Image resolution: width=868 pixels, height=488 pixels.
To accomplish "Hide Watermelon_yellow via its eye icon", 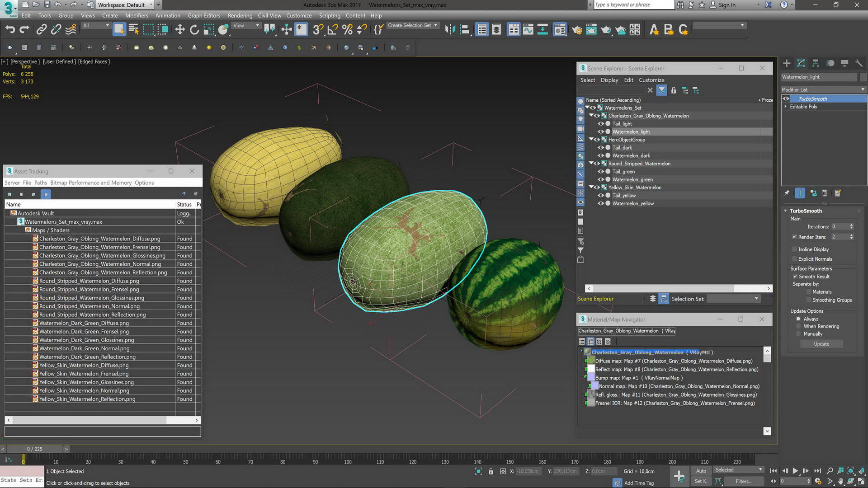I will tap(601, 203).
